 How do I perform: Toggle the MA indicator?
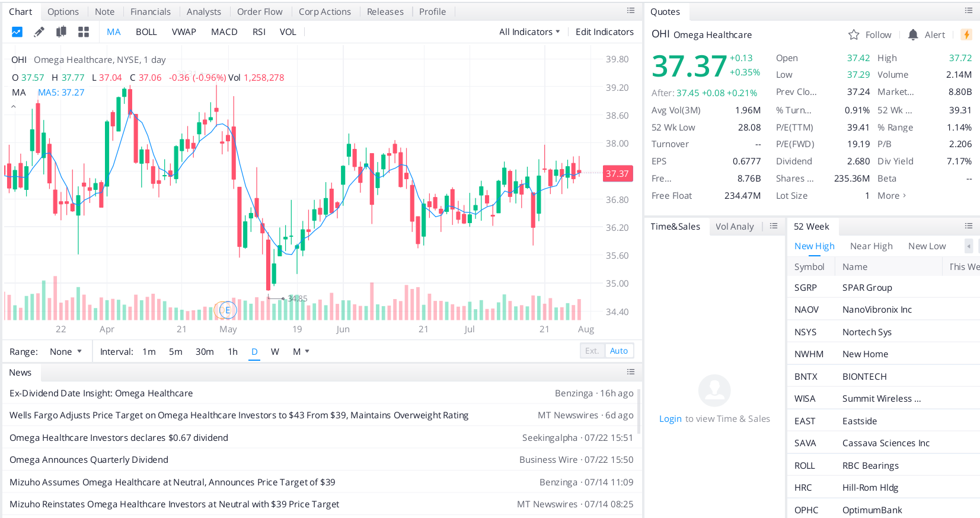pos(114,32)
